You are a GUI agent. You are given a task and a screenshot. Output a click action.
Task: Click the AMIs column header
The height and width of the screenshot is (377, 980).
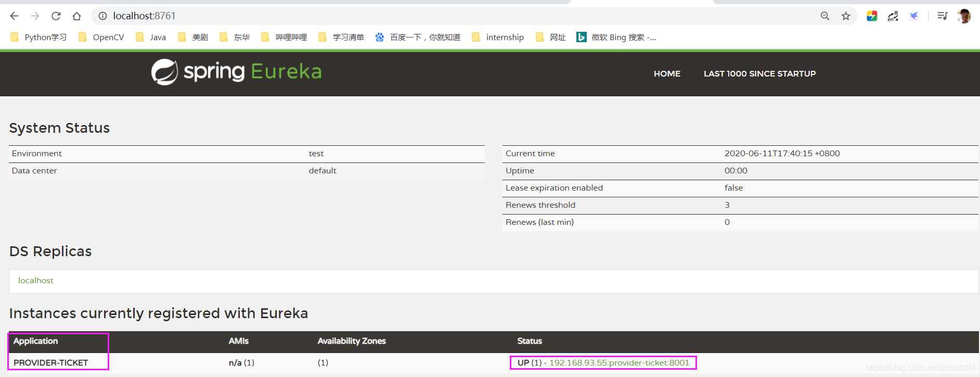click(x=239, y=341)
